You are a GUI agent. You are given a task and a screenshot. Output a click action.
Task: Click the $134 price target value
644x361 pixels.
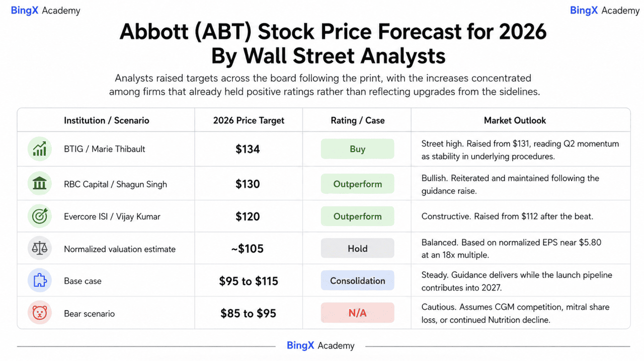[248, 149]
